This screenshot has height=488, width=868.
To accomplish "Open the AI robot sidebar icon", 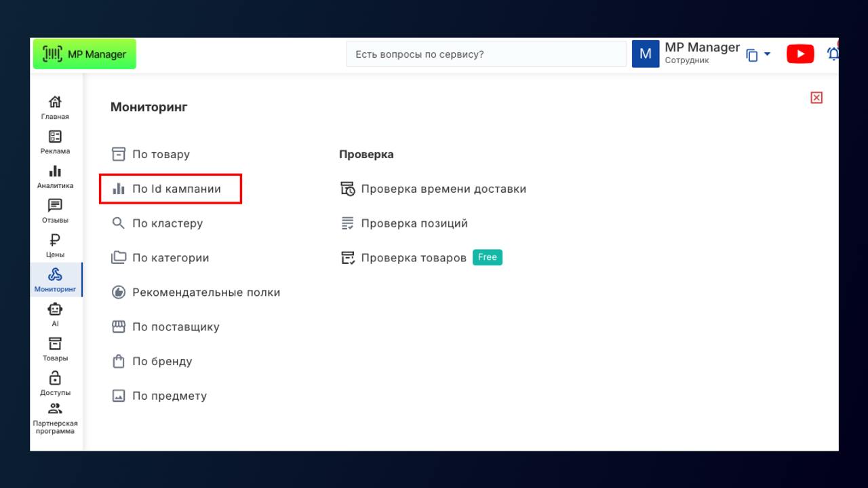I will [x=56, y=314].
